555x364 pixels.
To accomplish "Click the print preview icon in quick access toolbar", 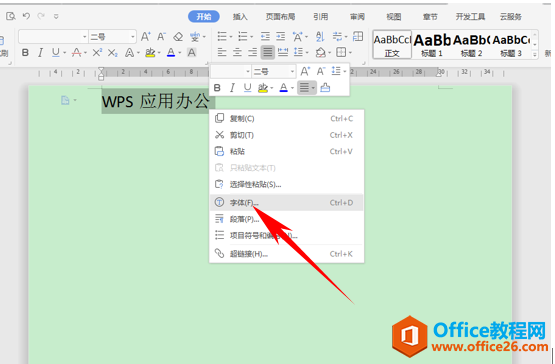I will click(x=11, y=16).
